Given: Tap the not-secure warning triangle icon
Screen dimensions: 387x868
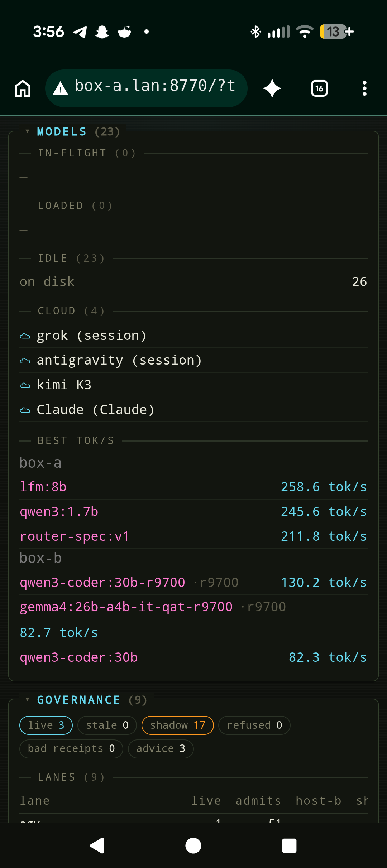Looking at the screenshot, I should pos(60,88).
